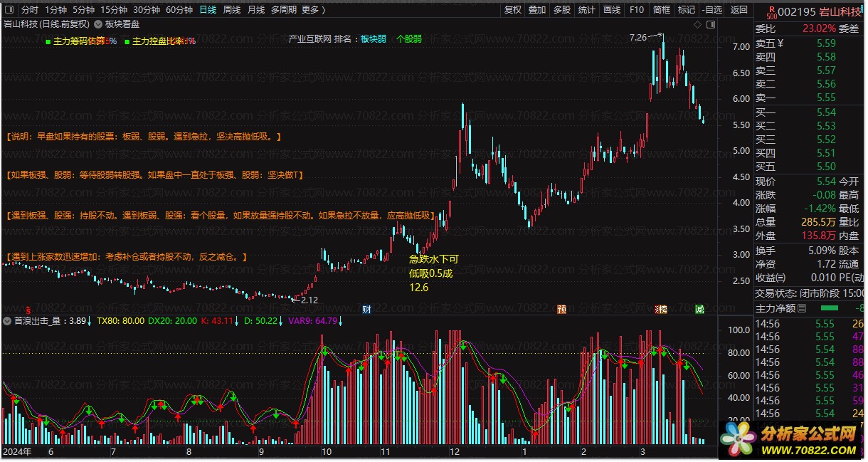868x462 pixels.
Task: Click the 外盘 135.8万 value
Action: point(820,236)
